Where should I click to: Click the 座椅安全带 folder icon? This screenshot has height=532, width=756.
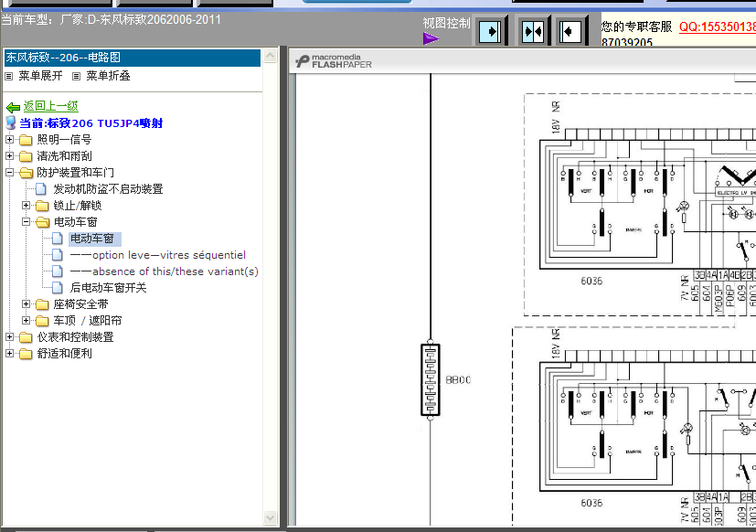pos(42,304)
